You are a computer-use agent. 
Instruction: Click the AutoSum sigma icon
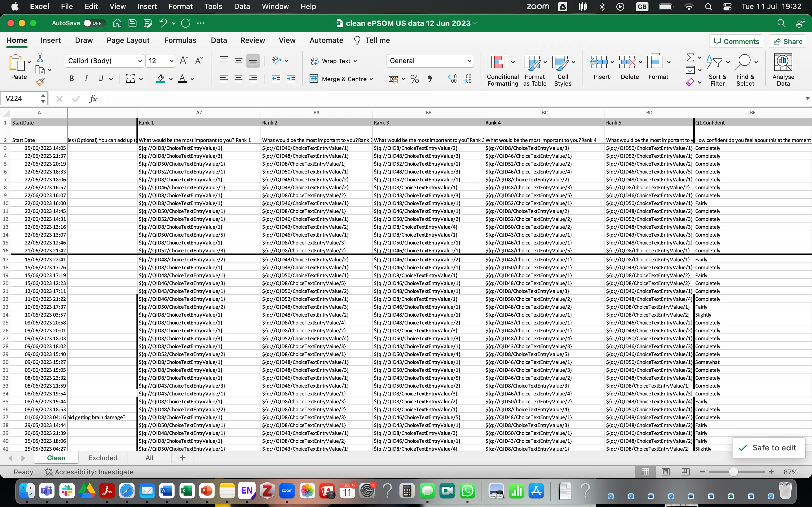(x=690, y=58)
